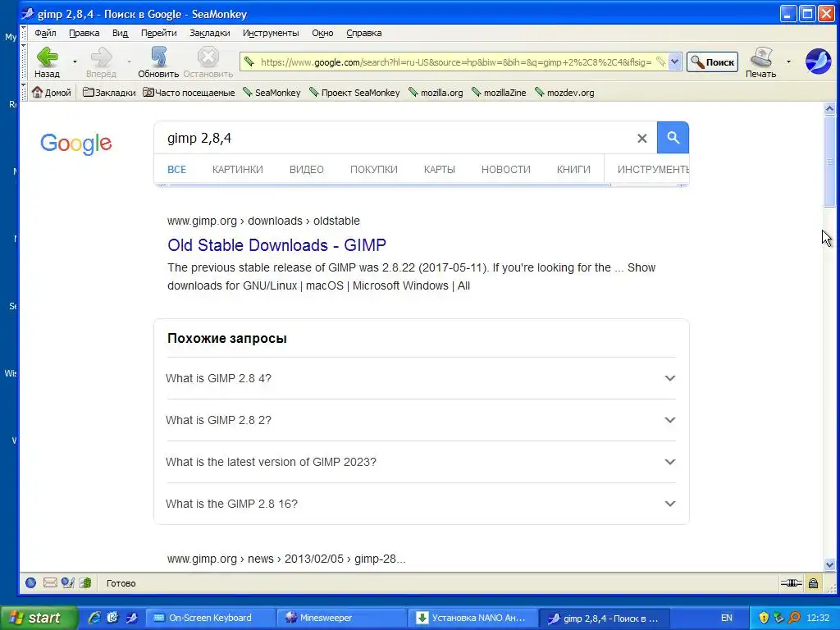Viewport: 840px width, 630px height.
Task: Click the page scrollbar up arrow
Action: pyautogui.click(x=829, y=109)
